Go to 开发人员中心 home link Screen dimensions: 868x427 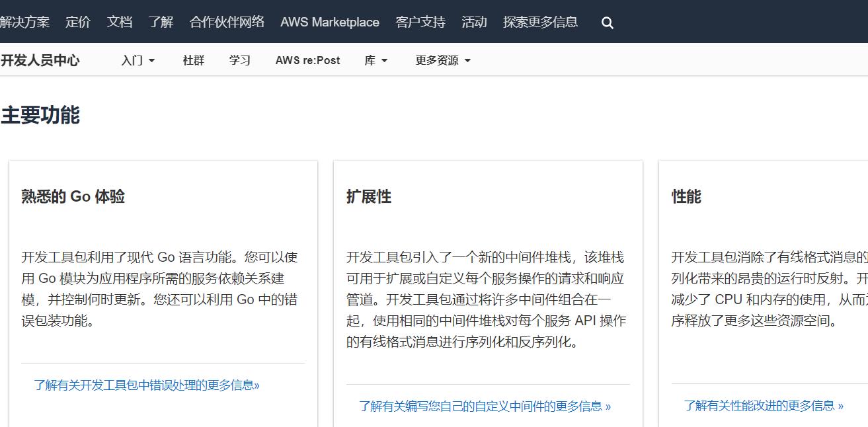40,60
